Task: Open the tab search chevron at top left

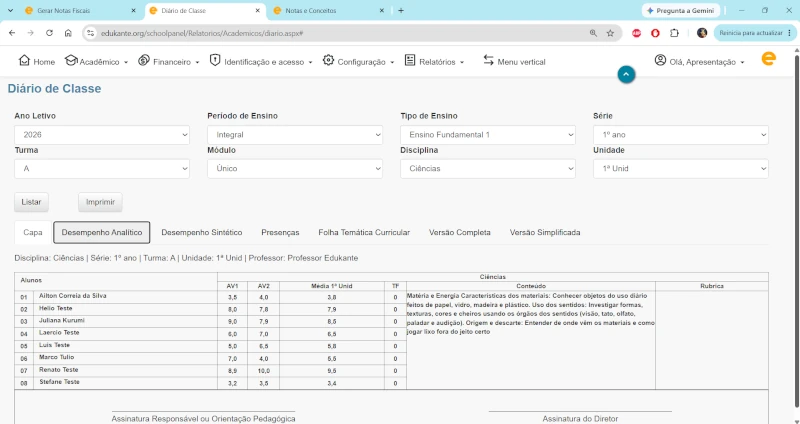Action: click(10, 10)
